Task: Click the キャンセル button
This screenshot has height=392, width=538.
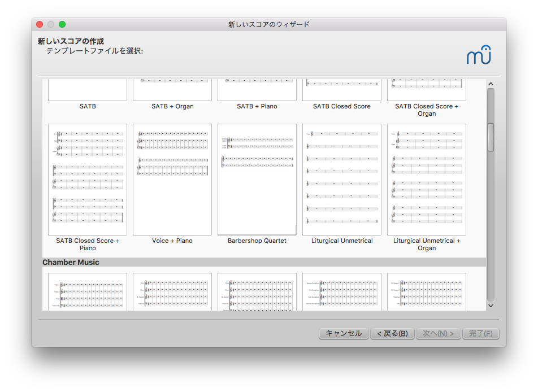Action: click(344, 333)
